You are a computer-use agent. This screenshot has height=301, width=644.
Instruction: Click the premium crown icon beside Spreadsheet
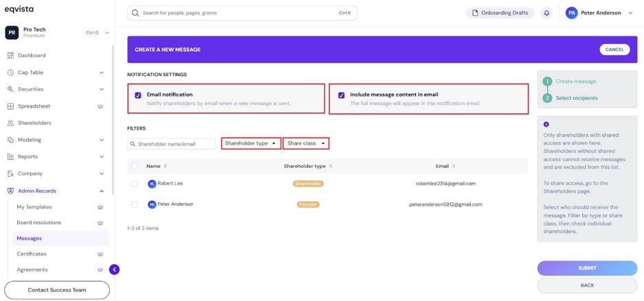(x=100, y=106)
